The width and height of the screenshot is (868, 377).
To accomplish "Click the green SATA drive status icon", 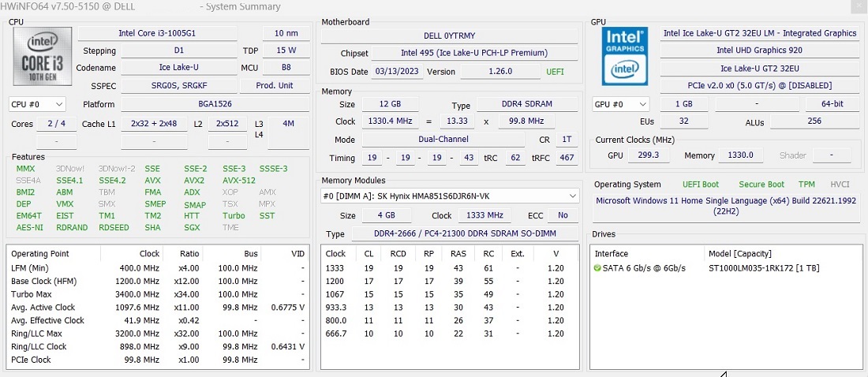I will coord(597,268).
